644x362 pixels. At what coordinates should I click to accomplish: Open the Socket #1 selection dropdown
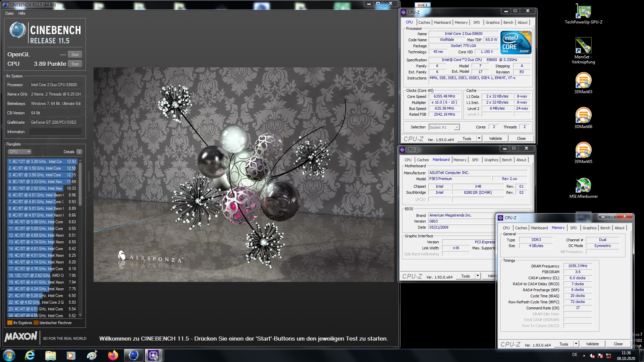click(444, 127)
